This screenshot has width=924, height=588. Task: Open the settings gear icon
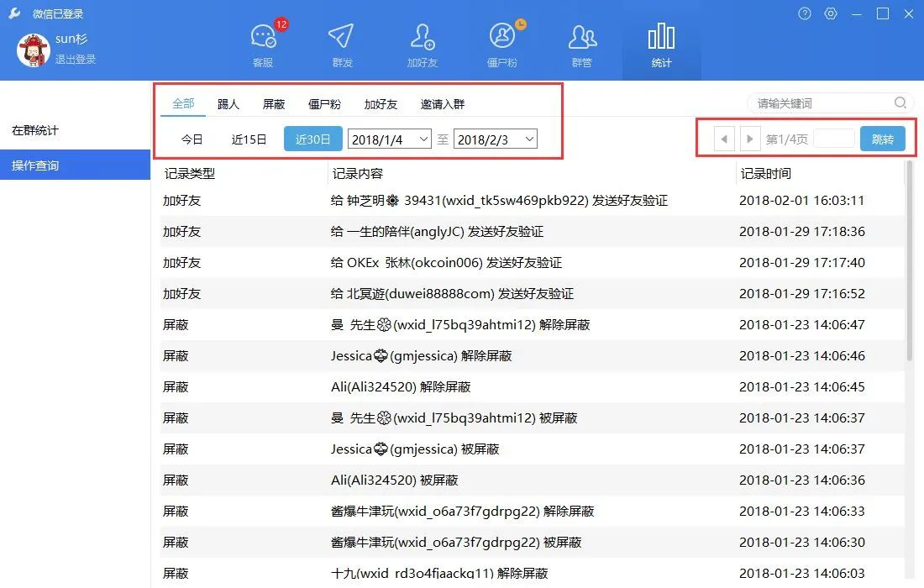coord(831,13)
